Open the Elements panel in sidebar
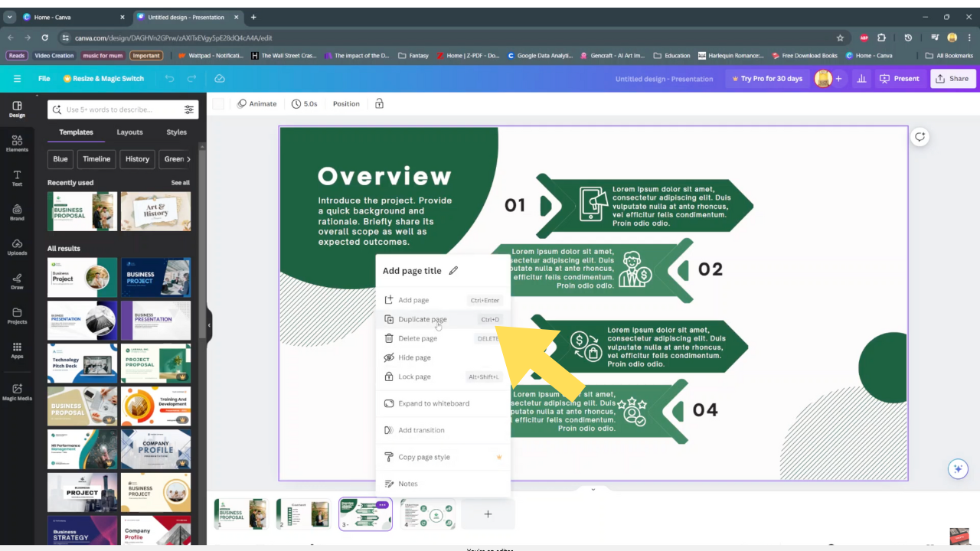The width and height of the screenshot is (980, 551). (x=17, y=143)
